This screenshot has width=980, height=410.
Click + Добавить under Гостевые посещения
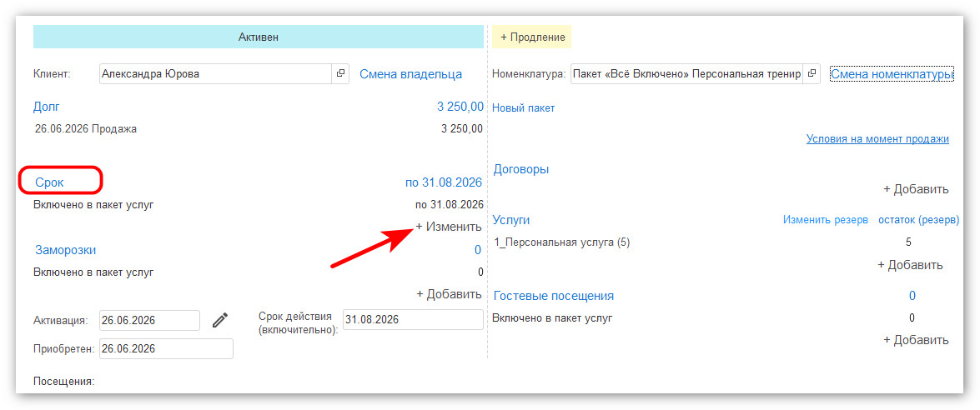916,340
